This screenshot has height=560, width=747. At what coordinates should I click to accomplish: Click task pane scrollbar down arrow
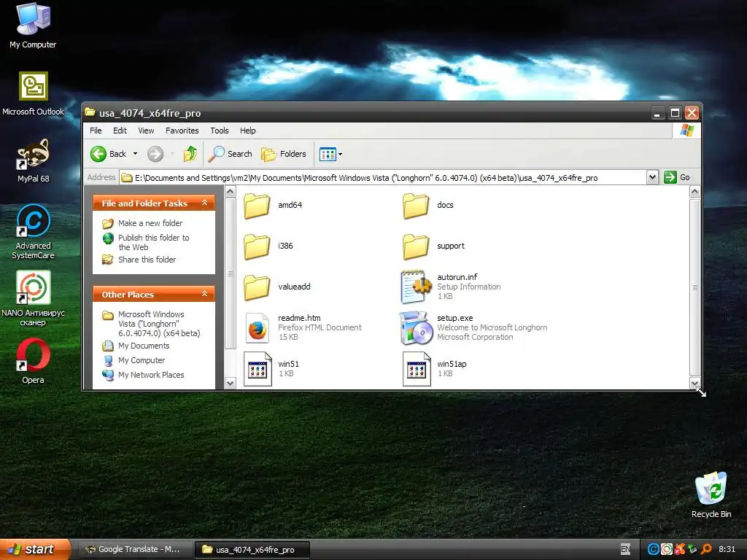[230, 384]
